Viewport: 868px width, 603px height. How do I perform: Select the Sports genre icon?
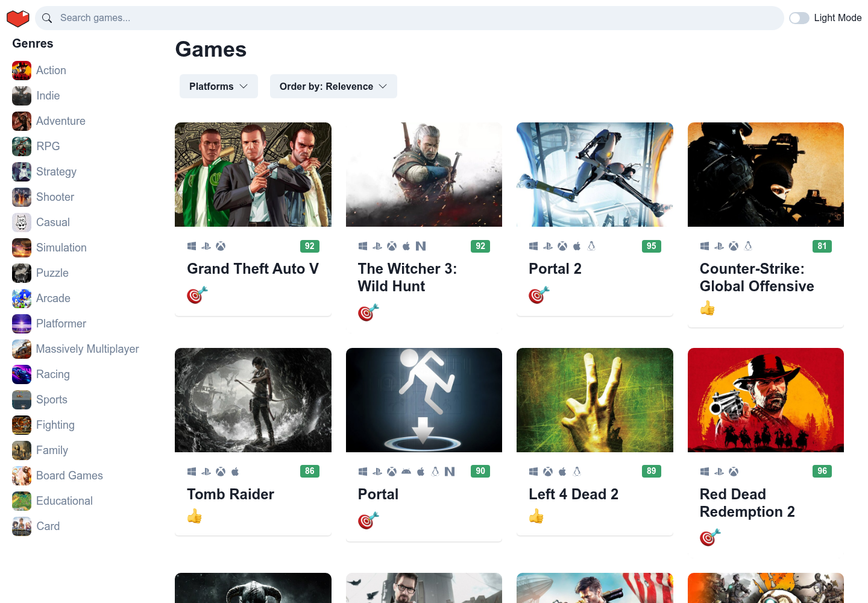click(22, 400)
